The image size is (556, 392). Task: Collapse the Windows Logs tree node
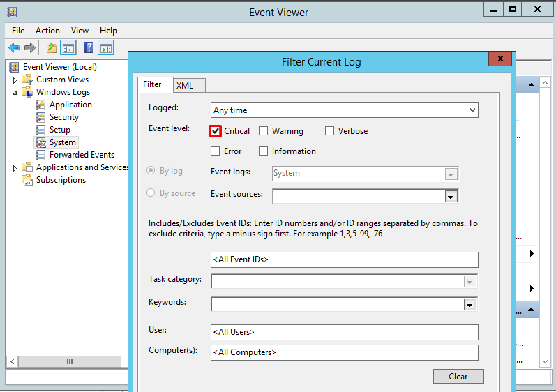[15, 93]
